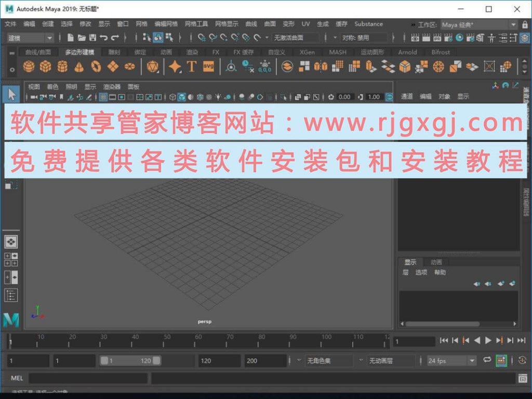Step forward one key

click(x=499, y=340)
